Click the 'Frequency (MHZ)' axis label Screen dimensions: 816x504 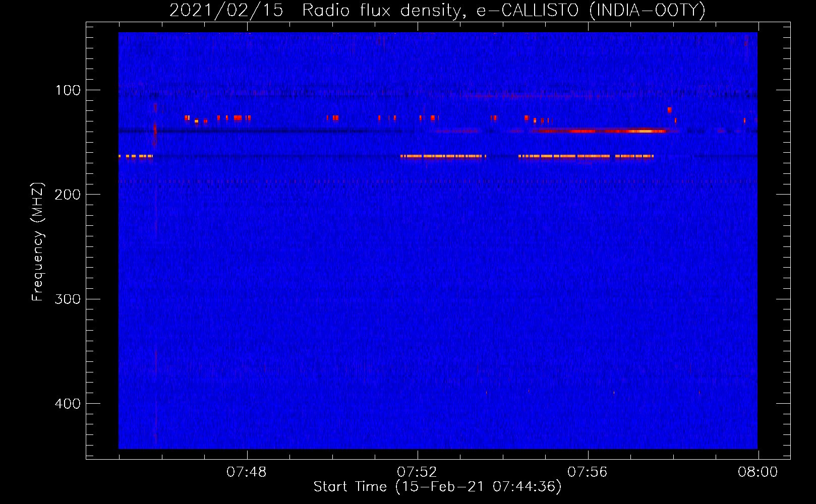[x=38, y=242]
